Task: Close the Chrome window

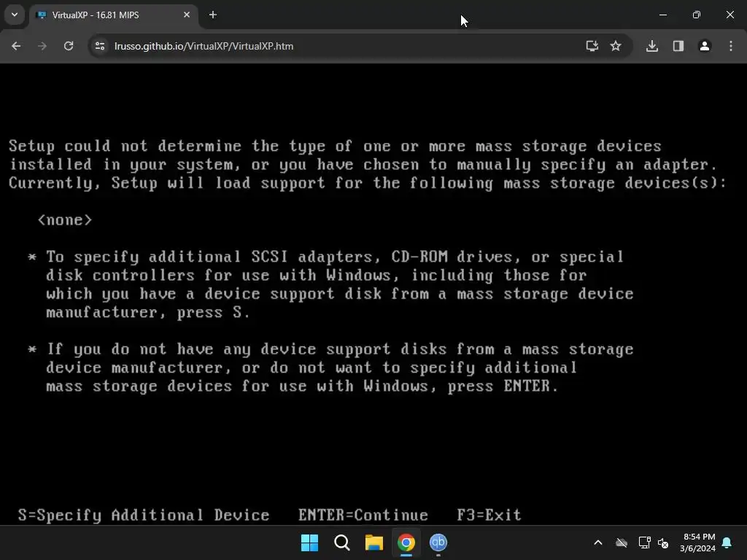Action: pos(729,15)
